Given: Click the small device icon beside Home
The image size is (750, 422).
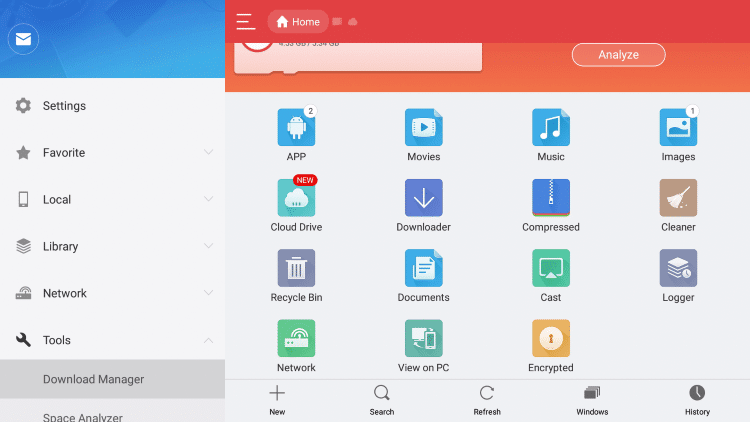Looking at the screenshot, I should point(337,22).
